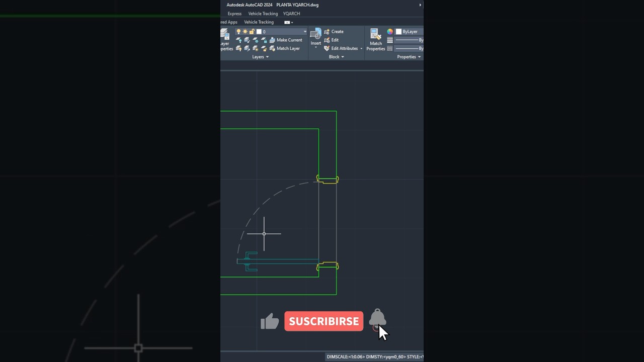The width and height of the screenshot is (644, 362).
Task: Open the Featured Apps tab
Action: (229, 22)
